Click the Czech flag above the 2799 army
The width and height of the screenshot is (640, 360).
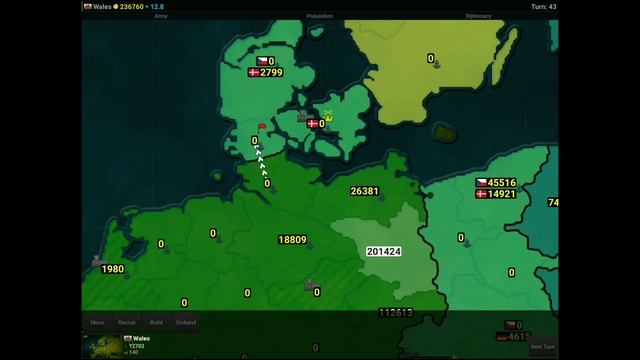point(262,61)
